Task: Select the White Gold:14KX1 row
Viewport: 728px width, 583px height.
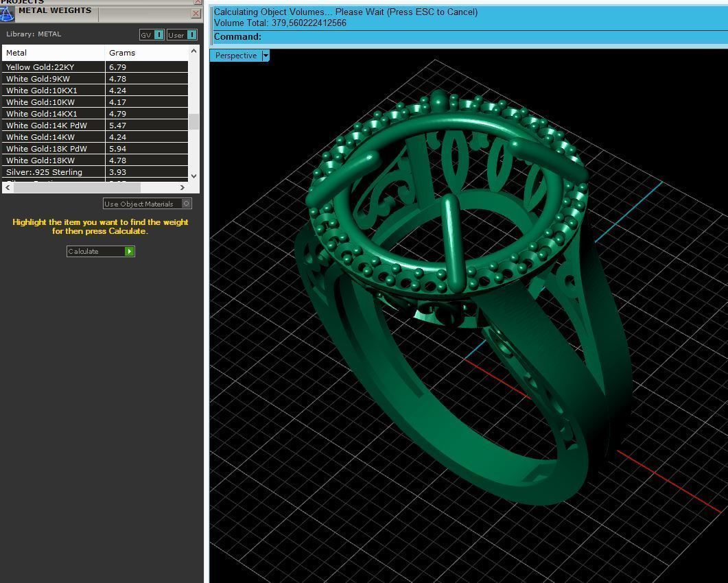Action: pos(95,113)
